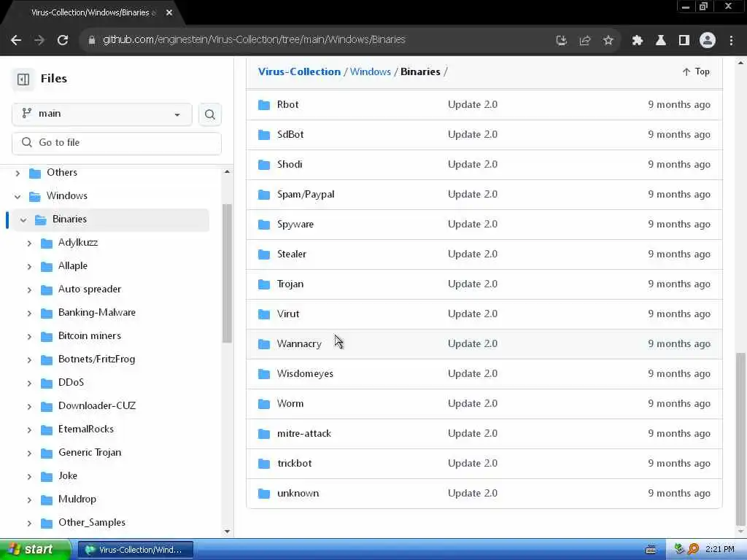The width and height of the screenshot is (747, 560).
Task: Click the search magnifier button beside branch selector
Action: [209, 114]
